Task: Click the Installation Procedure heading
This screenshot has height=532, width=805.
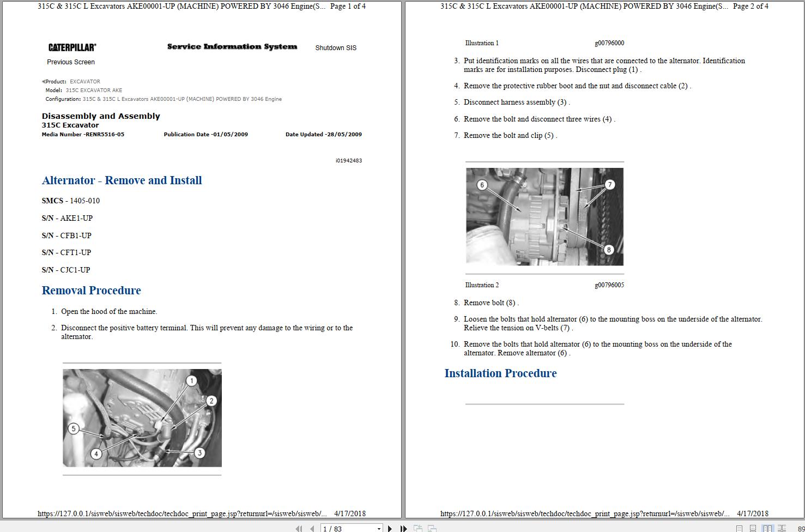Action: click(500, 373)
